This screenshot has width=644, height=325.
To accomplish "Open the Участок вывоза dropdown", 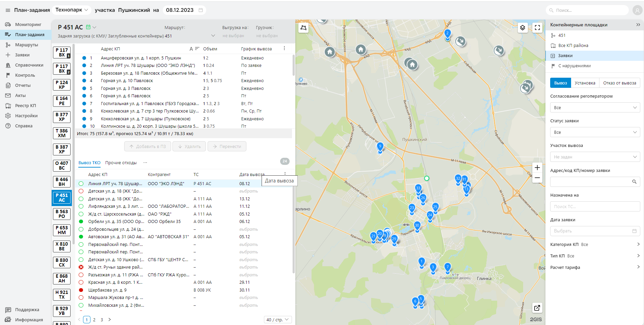I will tap(595, 157).
